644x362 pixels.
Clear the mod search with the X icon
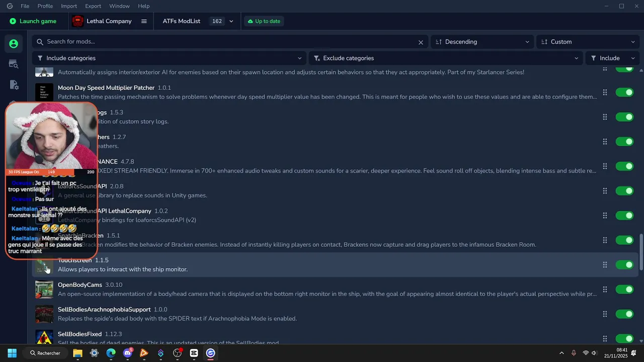[x=421, y=42]
